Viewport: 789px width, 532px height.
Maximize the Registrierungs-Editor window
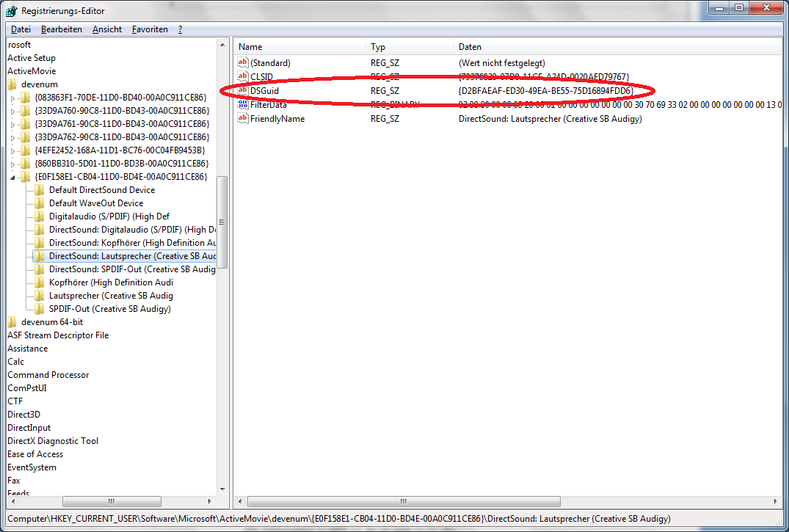(738, 7)
